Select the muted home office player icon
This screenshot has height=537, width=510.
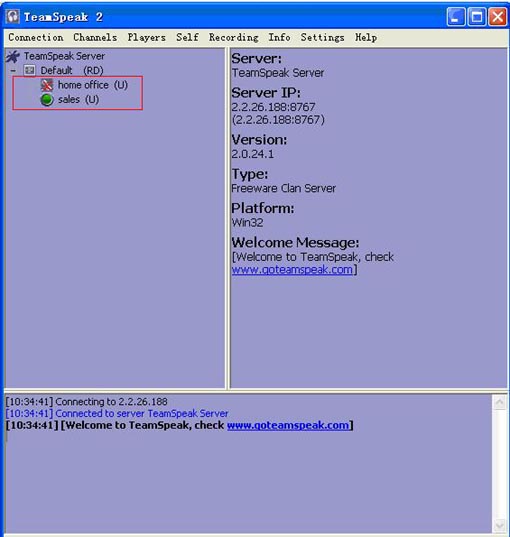[47, 85]
